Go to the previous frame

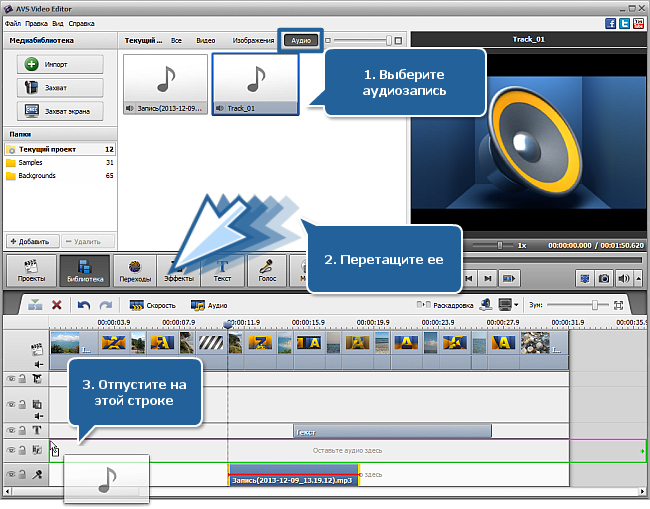[x=469, y=279]
